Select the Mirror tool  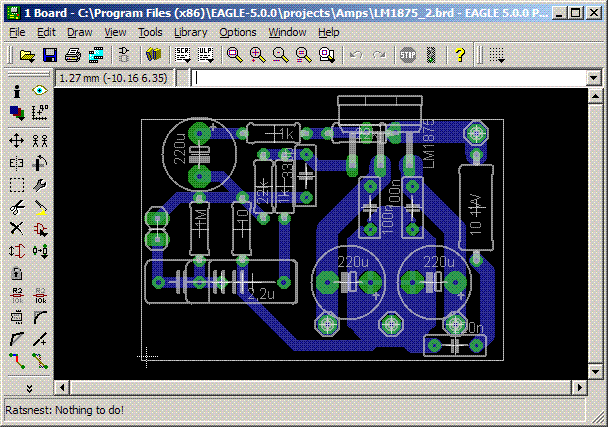coord(17,163)
